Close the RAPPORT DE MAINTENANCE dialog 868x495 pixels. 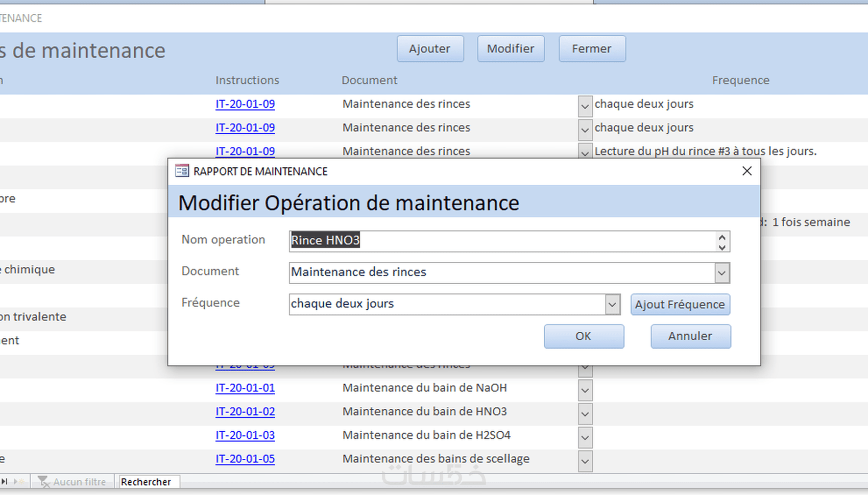coord(746,171)
